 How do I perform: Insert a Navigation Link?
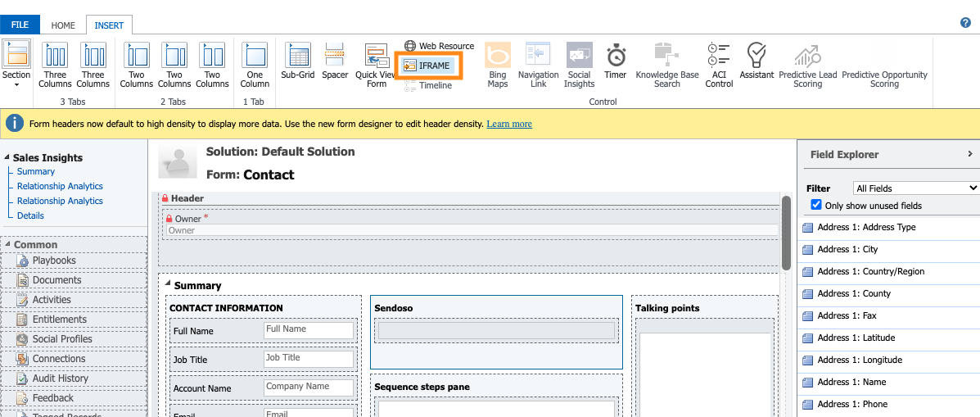[x=538, y=65]
